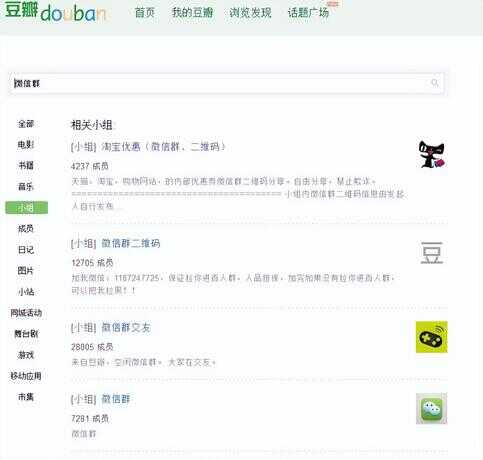Open 我的豆瓣 in top navigation

tap(192, 13)
